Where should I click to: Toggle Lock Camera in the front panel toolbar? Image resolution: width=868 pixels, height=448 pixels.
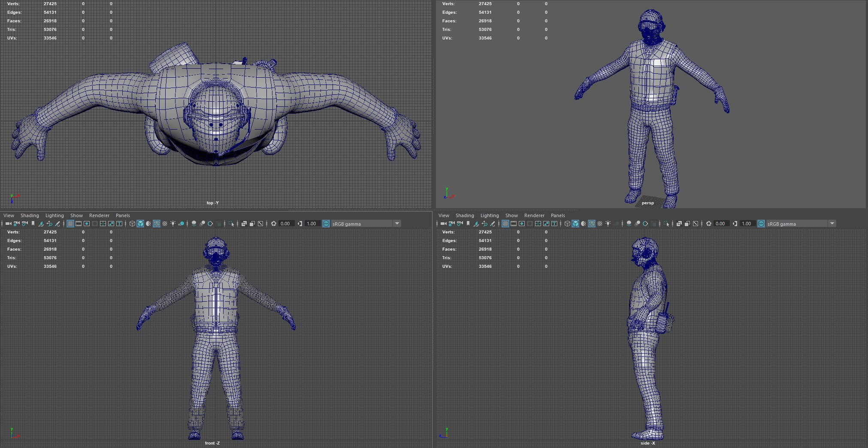click(x=16, y=224)
